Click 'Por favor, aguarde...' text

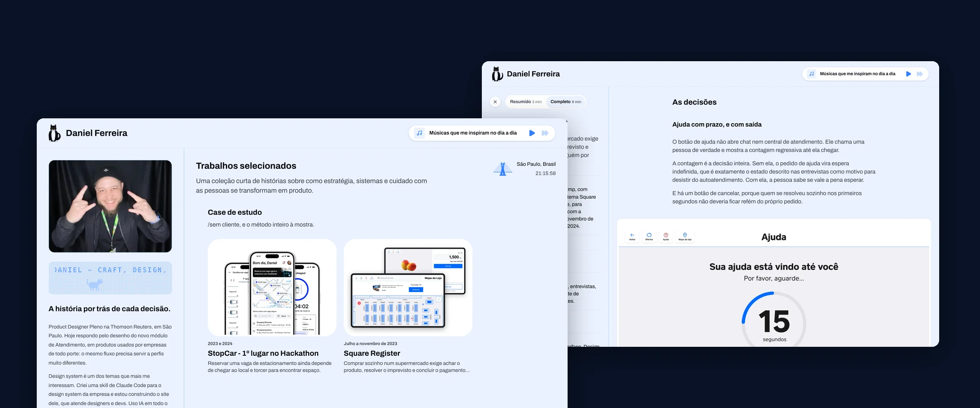click(x=774, y=278)
